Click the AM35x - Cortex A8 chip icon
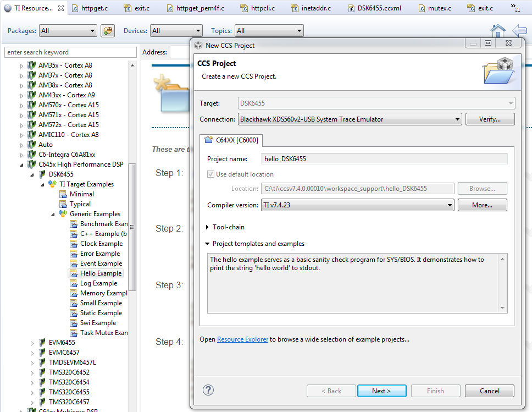This screenshot has width=532, height=412. pos(31,65)
